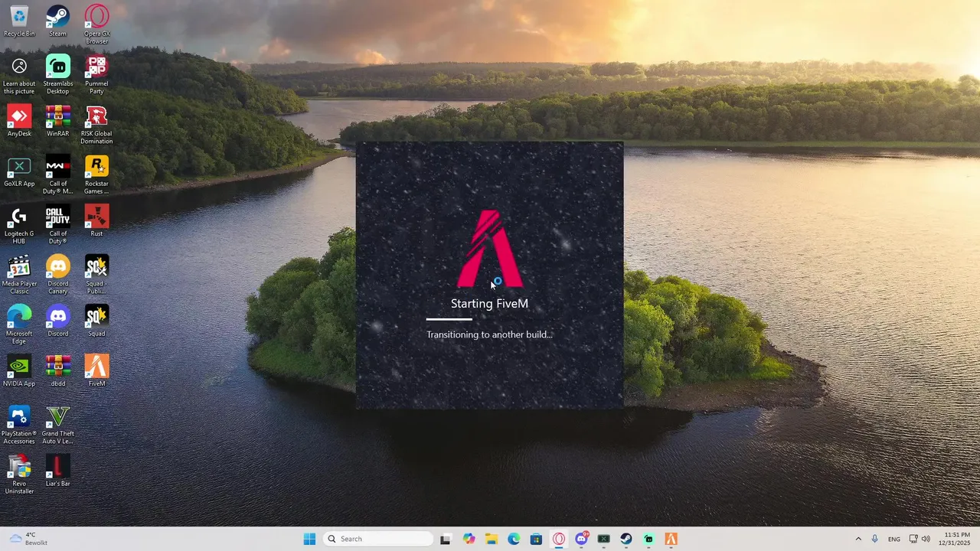
Task: Open the Squad desktop icon
Action: tap(96, 321)
